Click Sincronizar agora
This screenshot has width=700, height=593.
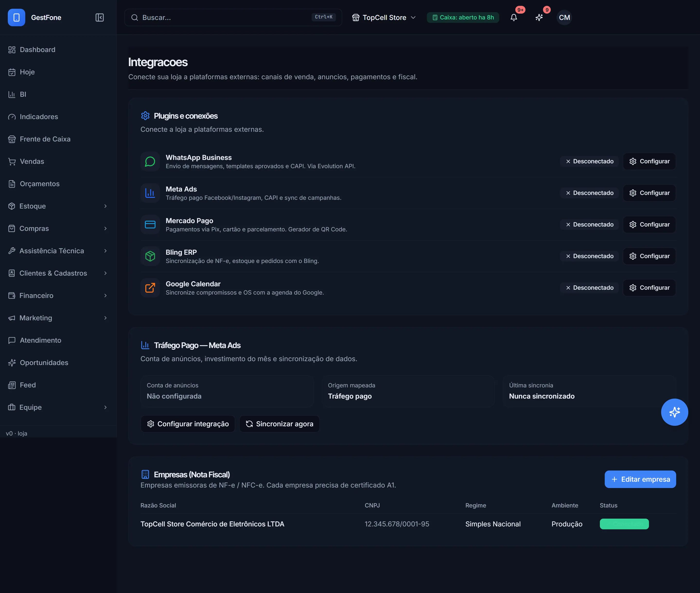(x=280, y=424)
